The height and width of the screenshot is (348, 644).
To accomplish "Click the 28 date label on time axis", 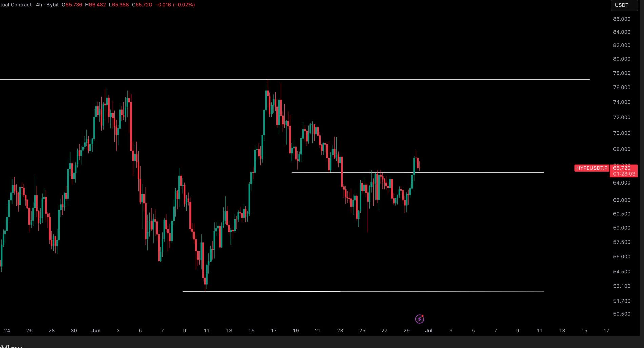I will 52,331.
